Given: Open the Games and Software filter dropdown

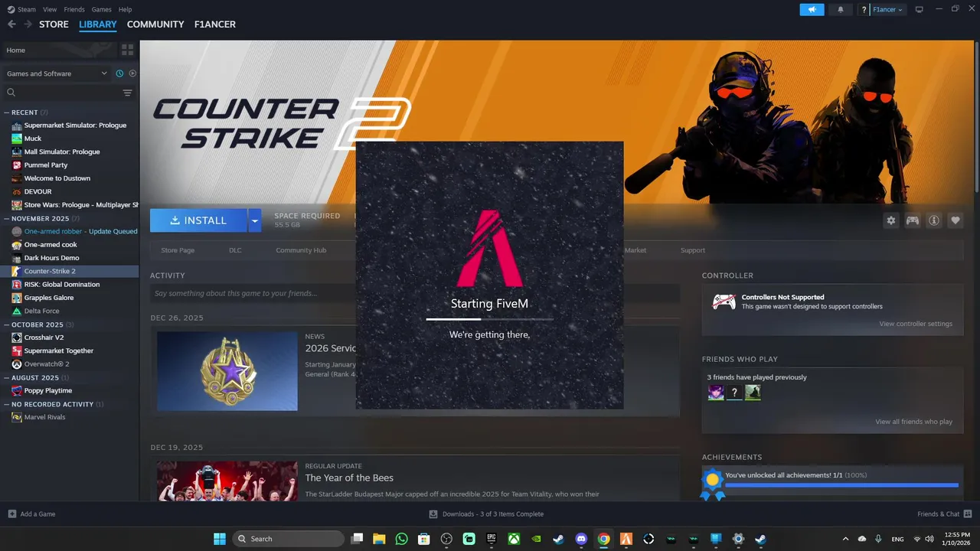Looking at the screenshot, I should (x=57, y=73).
